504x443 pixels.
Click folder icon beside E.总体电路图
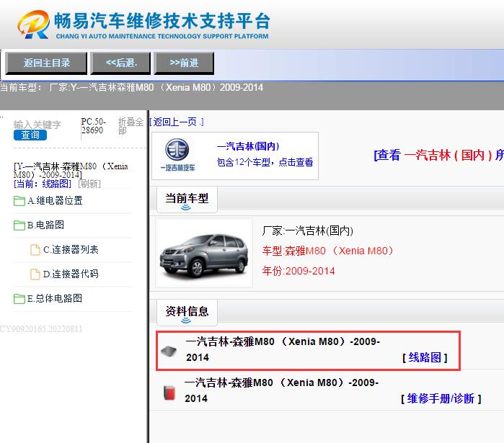click(x=19, y=298)
